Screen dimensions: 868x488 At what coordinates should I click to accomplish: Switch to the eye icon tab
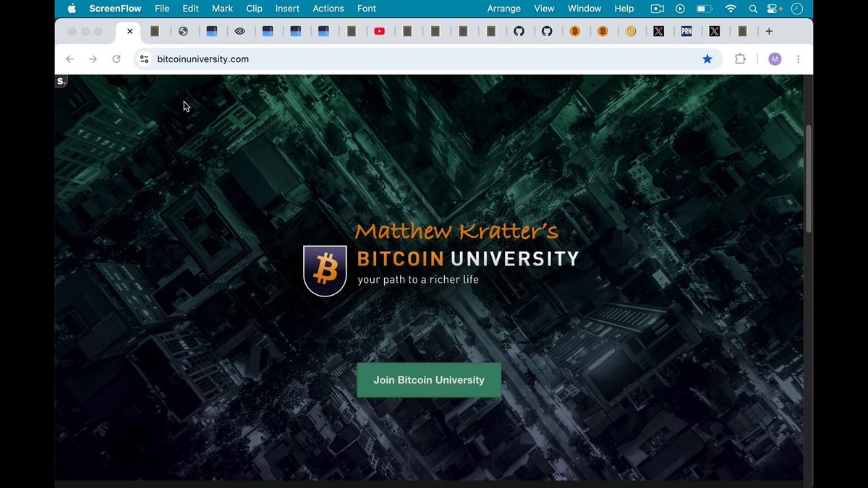[239, 31]
